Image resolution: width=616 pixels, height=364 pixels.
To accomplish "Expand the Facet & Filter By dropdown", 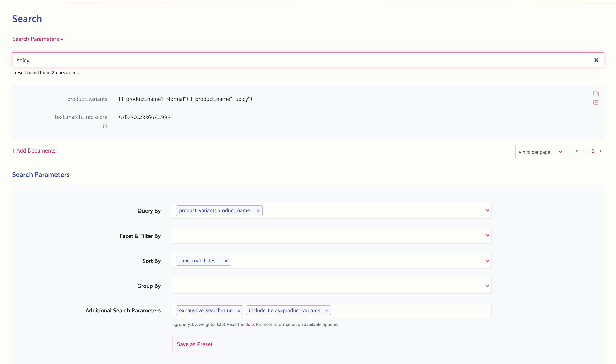I will 487,236.
